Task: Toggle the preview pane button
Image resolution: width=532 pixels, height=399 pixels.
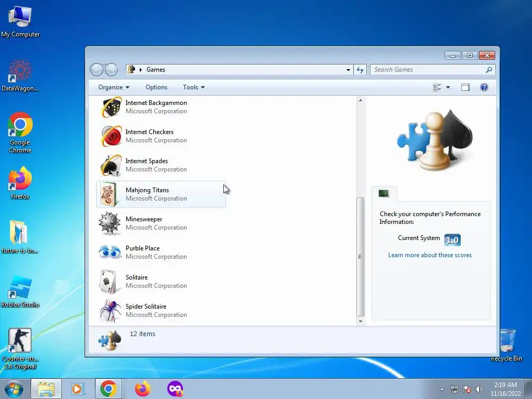Action: pyautogui.click(x=465, y=87)
